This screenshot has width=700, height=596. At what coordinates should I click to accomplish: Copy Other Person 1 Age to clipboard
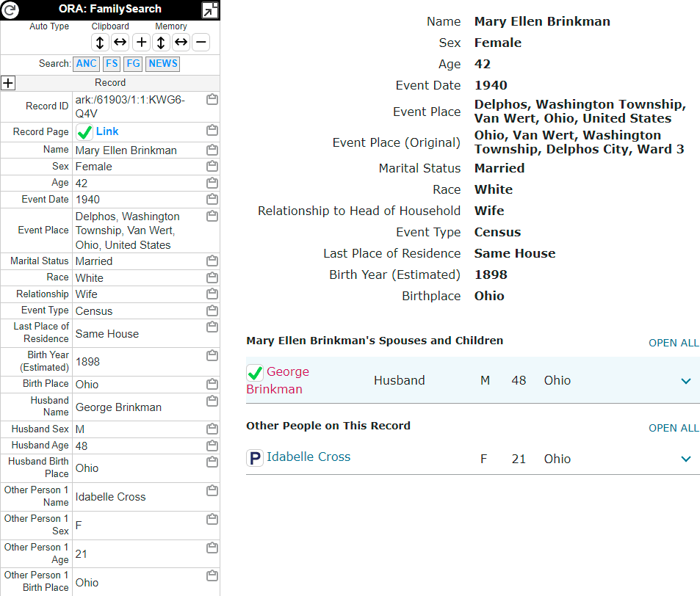point(212,548)
